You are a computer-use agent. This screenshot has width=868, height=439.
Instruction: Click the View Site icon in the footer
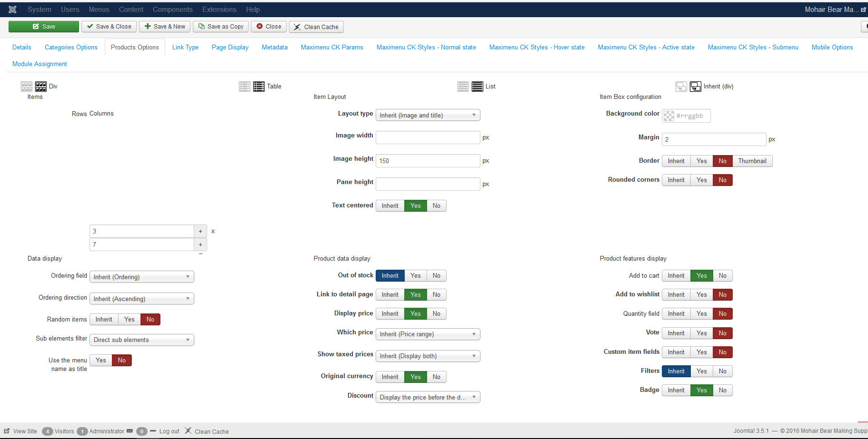7,431
